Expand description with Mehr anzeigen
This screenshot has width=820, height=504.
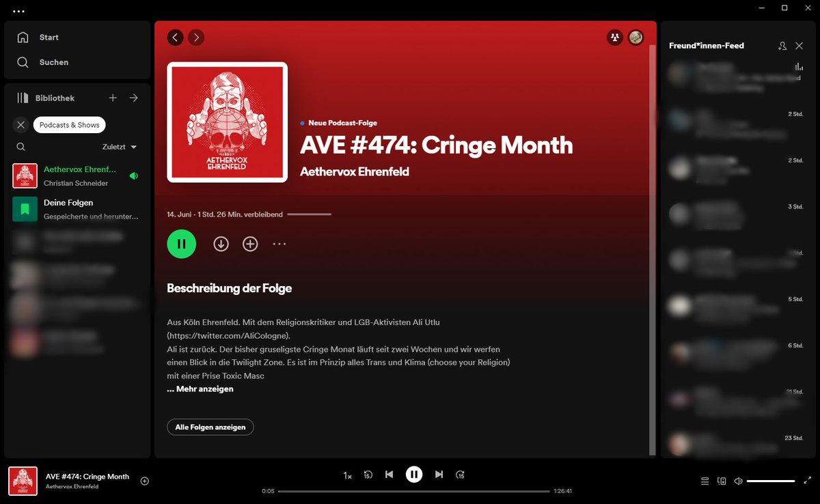200,389
